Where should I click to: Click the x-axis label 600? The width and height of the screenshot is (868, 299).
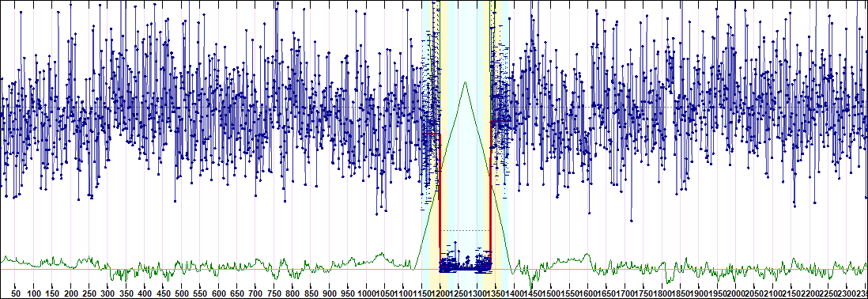click(219, 293)
